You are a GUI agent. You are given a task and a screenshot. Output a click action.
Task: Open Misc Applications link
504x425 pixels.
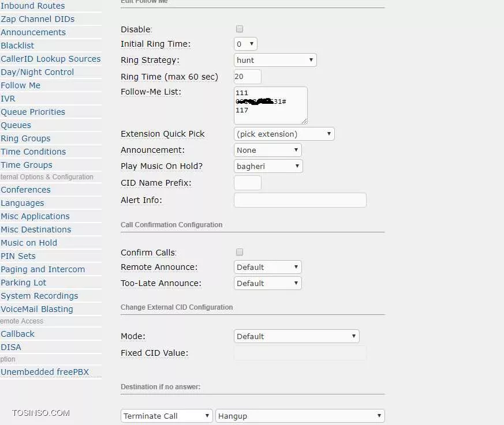click(35, 216)
